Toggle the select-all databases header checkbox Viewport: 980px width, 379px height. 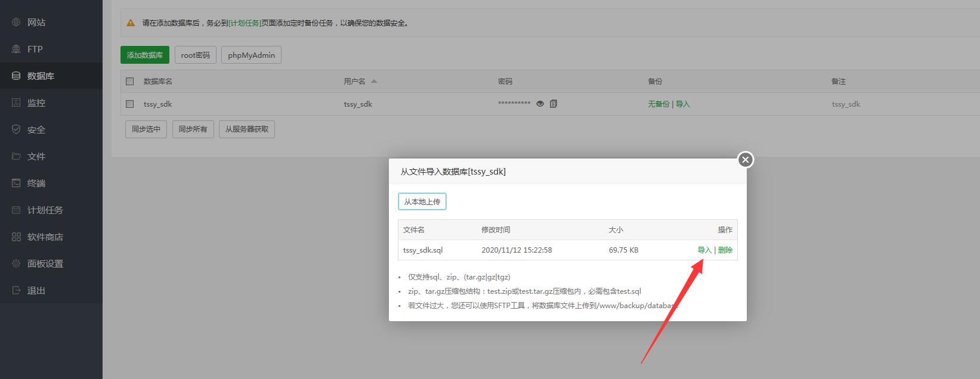coord(130,81)
